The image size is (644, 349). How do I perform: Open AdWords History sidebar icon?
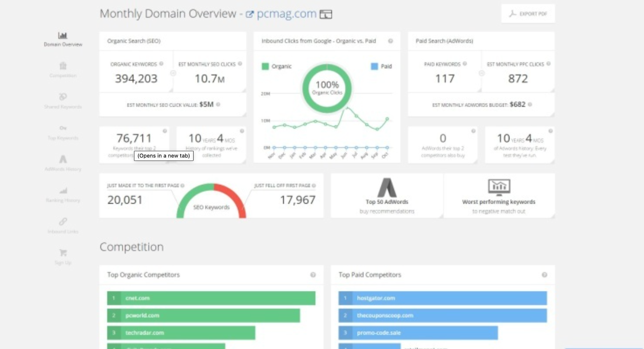pos(63,159)
